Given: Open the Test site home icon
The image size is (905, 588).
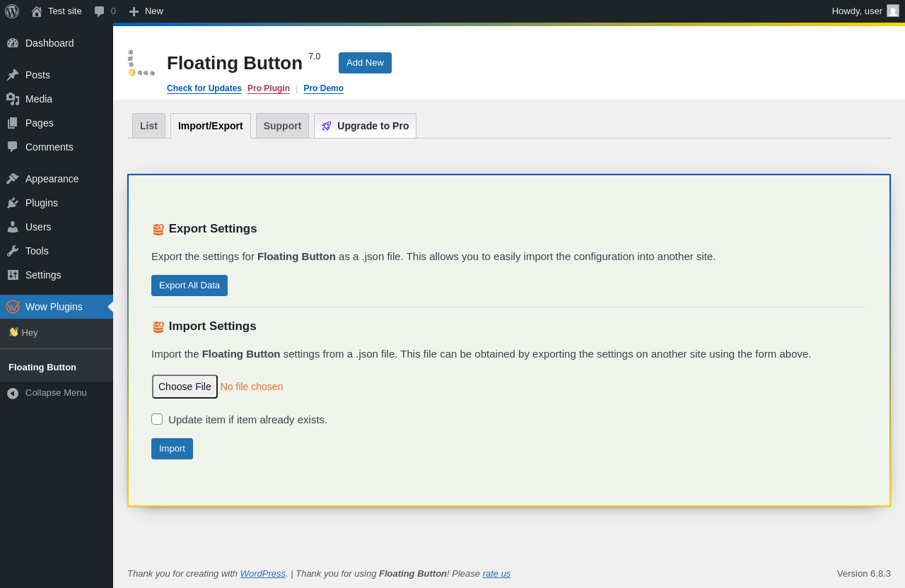Looking at the screenshot, I should tap(37, 11).
